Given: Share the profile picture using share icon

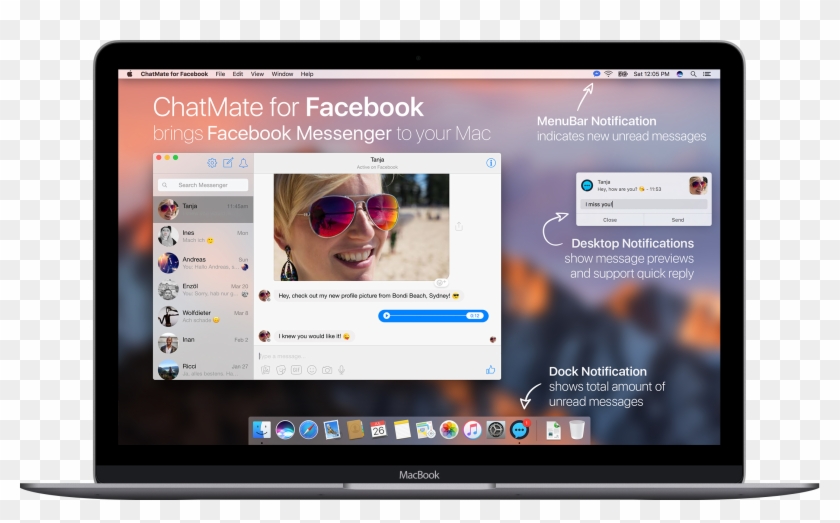Looking at the screenshot, I should pyautogui.click(x=459, y=227).
